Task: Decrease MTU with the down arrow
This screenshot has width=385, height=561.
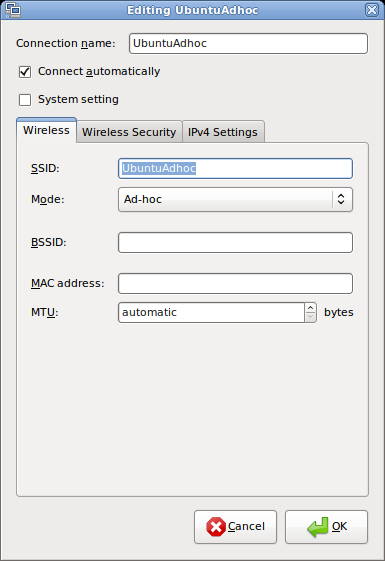Action: click(x=311, y=317)
